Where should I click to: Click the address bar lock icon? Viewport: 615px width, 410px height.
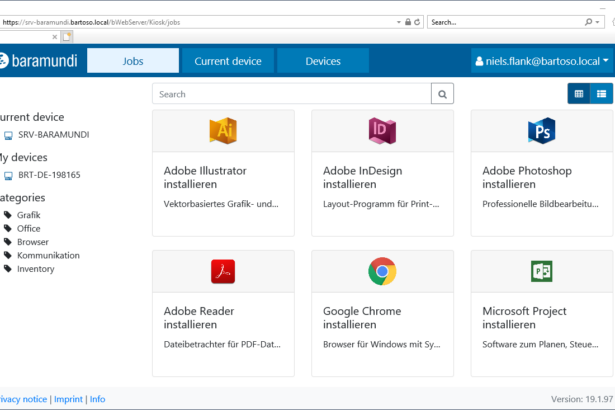point(408,22)
